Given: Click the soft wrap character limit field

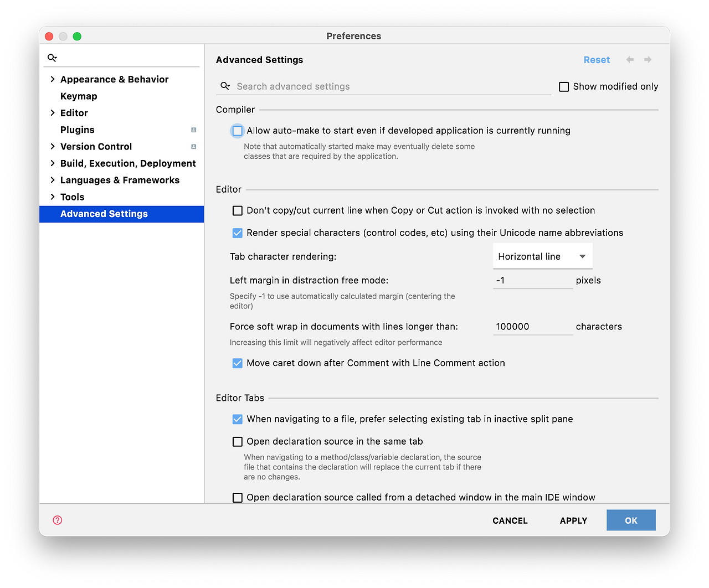Looking at the screenshot, I should [532, 326].
